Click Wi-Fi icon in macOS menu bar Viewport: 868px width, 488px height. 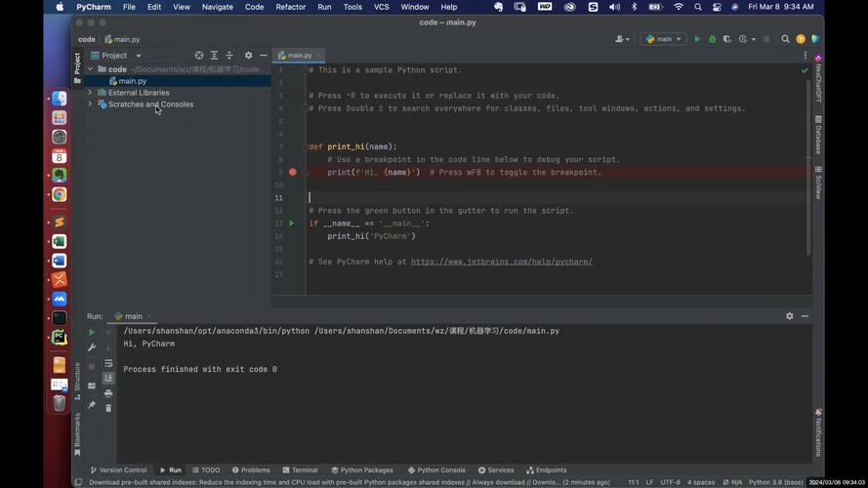(x=679, y=7)
